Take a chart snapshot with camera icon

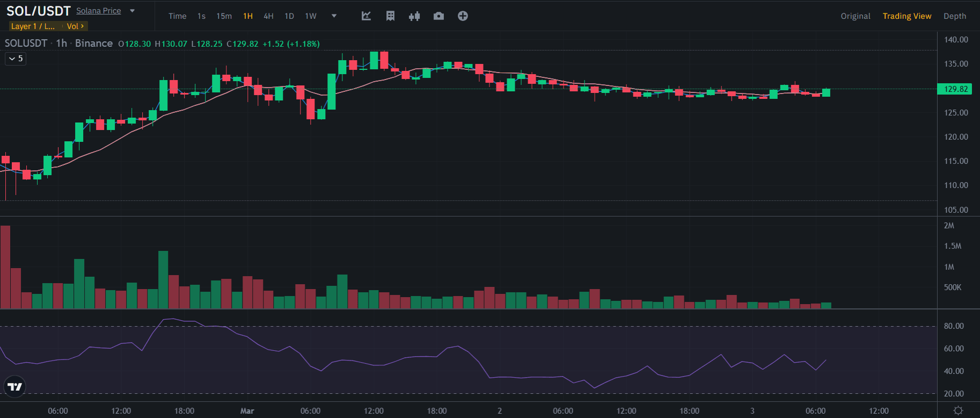[x=438, y=16]
